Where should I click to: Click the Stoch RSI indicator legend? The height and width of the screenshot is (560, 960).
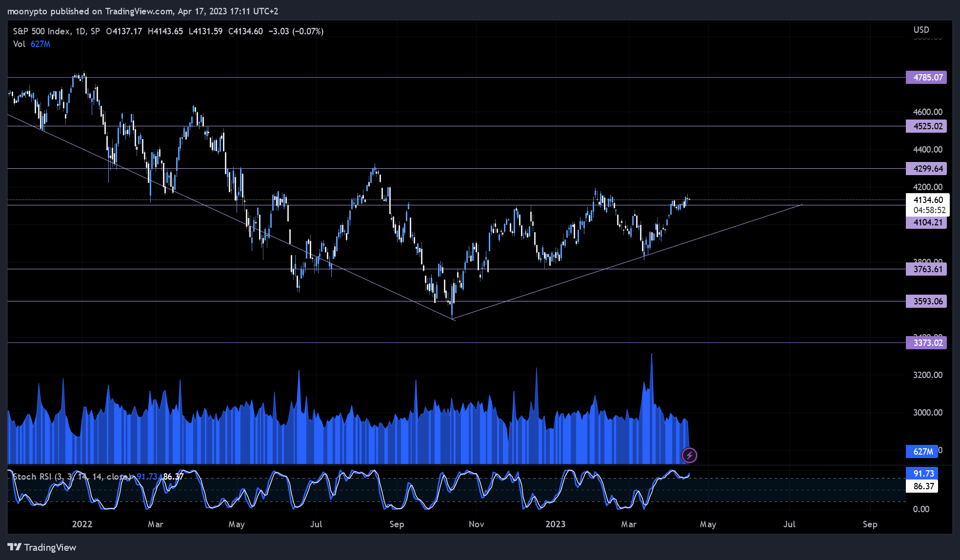pos(98,476)
